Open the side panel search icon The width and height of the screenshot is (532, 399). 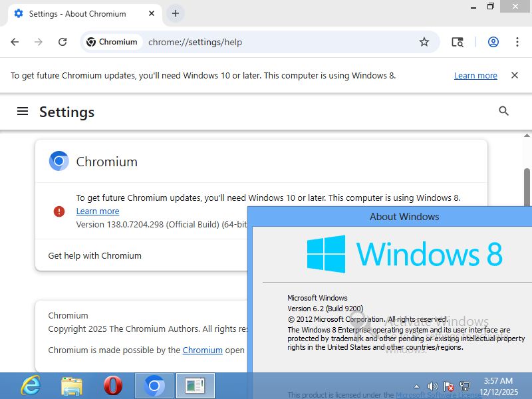point(458,41)
